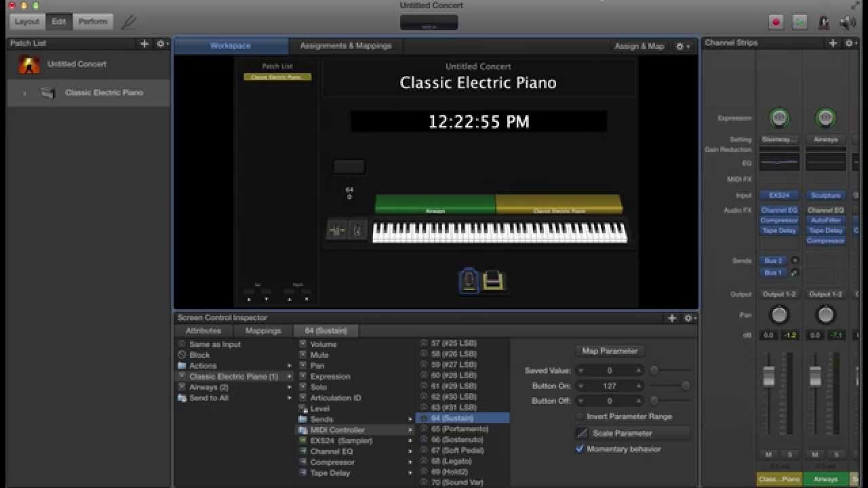The image size is (868, 488).
Task: Click the mod wheel control beside the keyboard
Action: (x=357, y=231)
